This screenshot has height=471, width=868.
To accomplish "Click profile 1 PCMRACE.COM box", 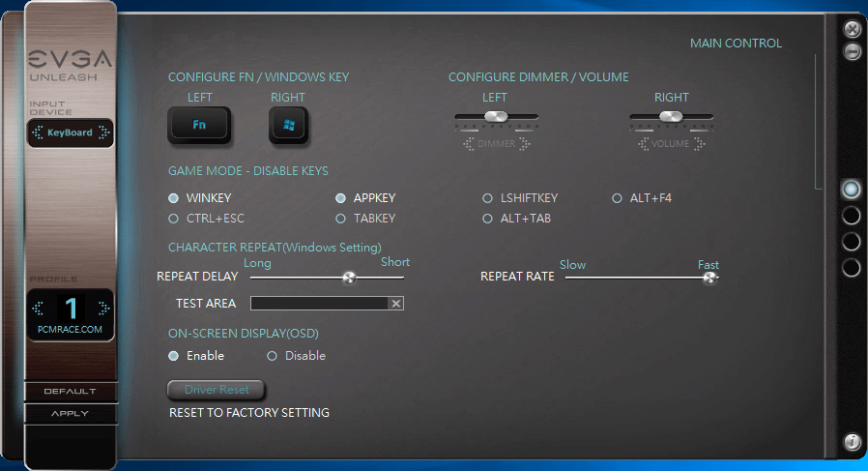I will (x=71, y=314).
